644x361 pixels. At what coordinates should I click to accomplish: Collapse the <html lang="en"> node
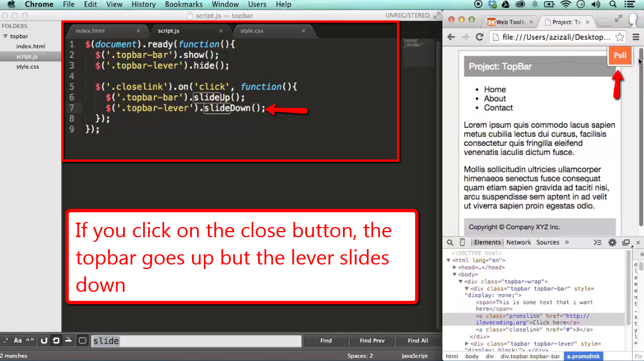coord(449,260)
